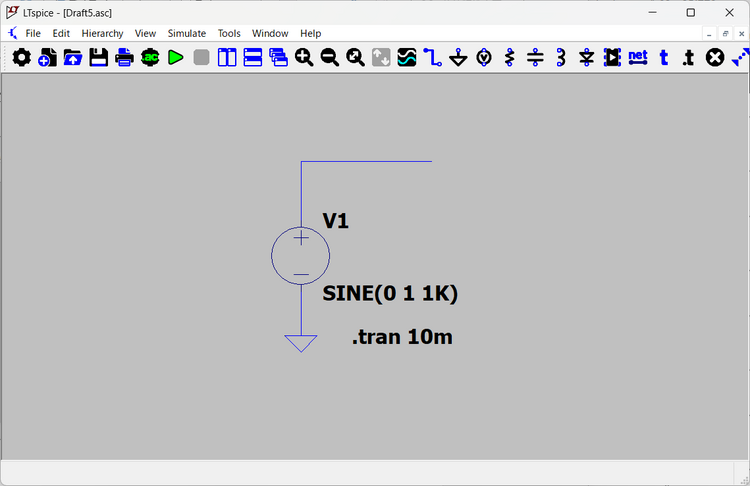
Task: Zoom in with the plus magnifier
Action: [x=304, y=58]
